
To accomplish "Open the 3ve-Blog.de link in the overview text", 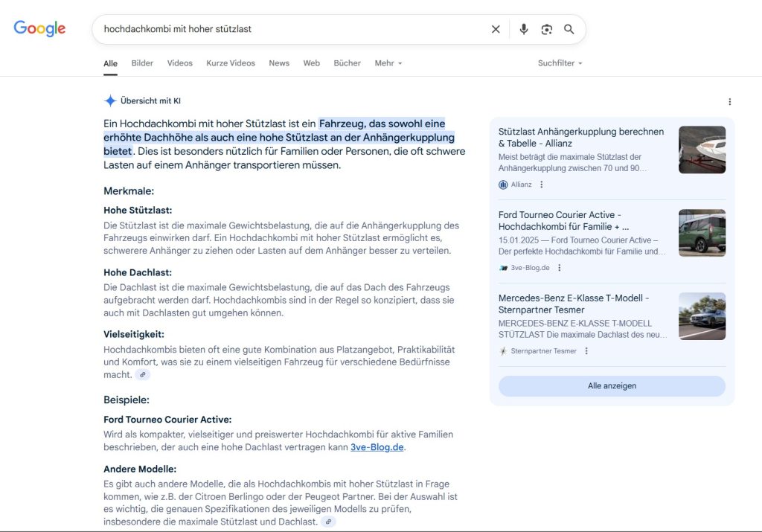I will (377, 447).
